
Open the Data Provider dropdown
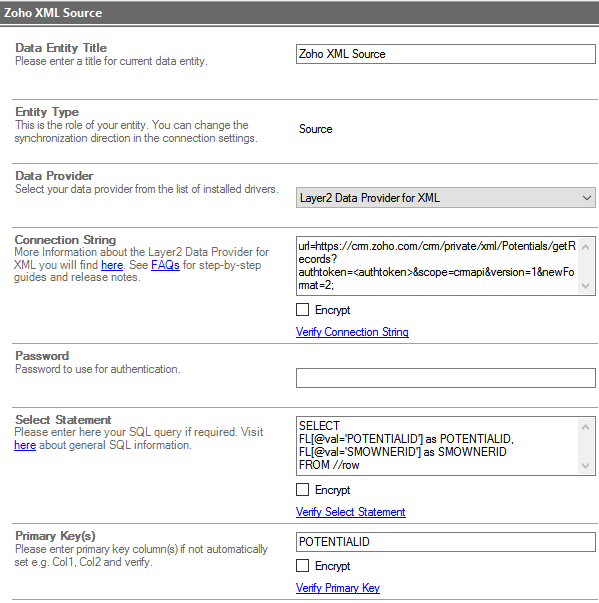tap(446, 198)
